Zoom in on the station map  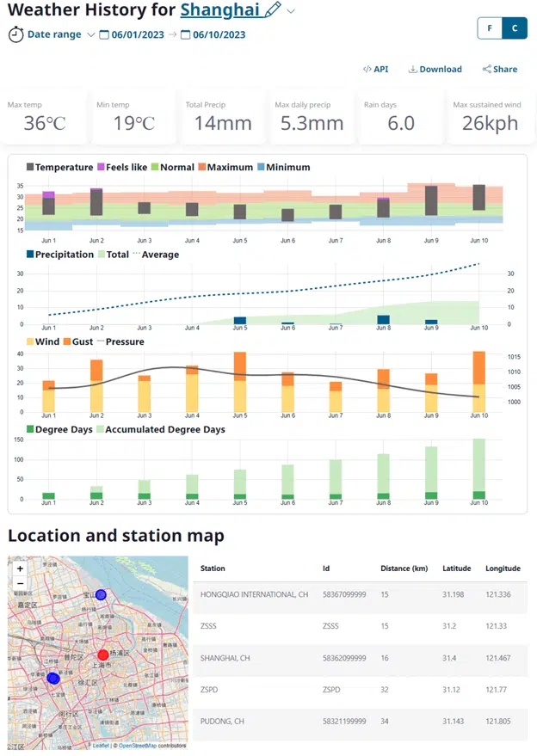click(20, 569)
